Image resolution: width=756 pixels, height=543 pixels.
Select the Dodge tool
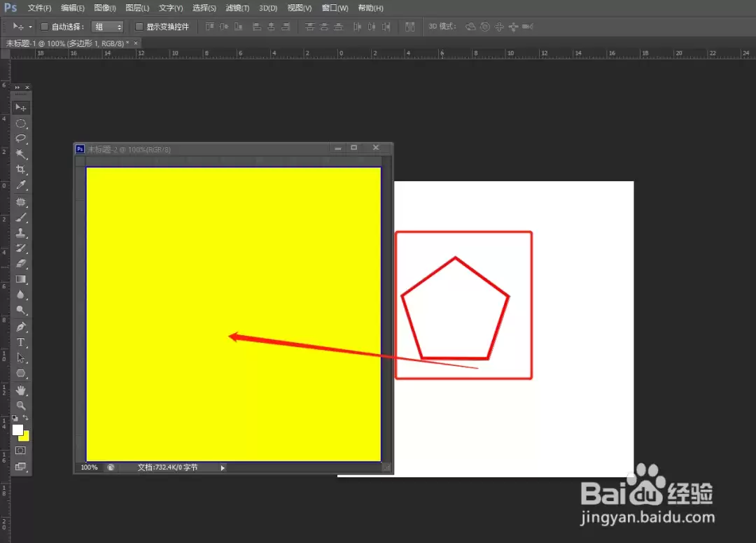pyautogui.click(x=21, y=310)
